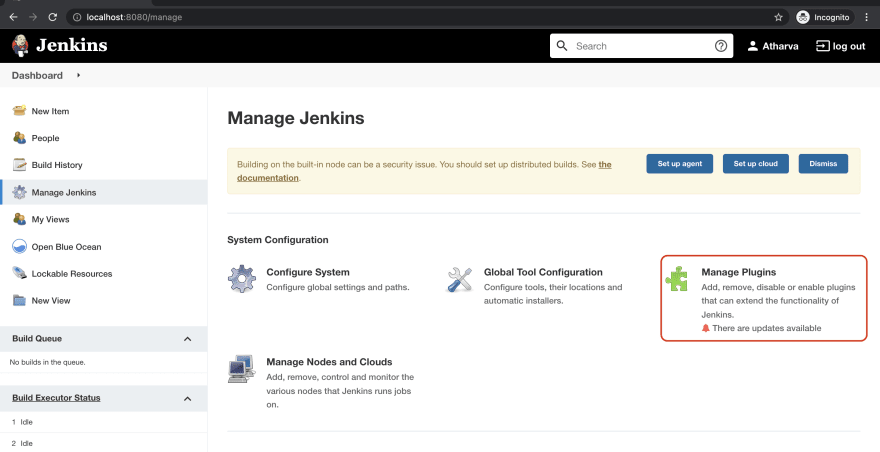Click the Incognito profile icon
880x452 pixels.
pyautogui.click(x=803, y=17)
